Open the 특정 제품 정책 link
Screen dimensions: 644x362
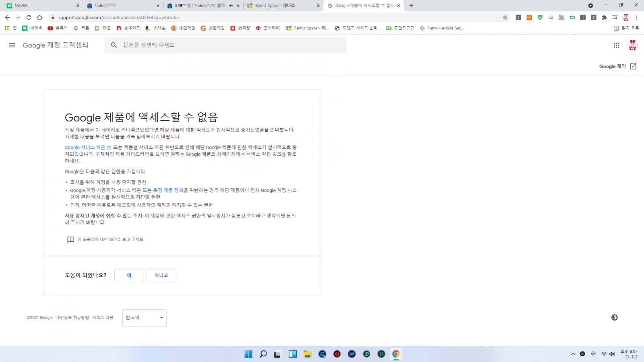(x=168, y=190)
